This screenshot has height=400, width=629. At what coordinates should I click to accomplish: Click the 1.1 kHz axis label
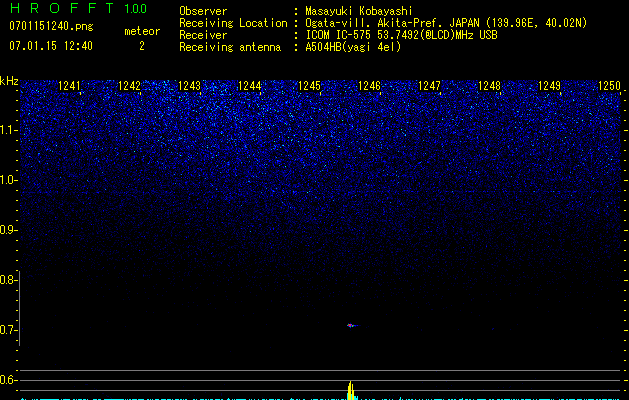pos(8,130)
